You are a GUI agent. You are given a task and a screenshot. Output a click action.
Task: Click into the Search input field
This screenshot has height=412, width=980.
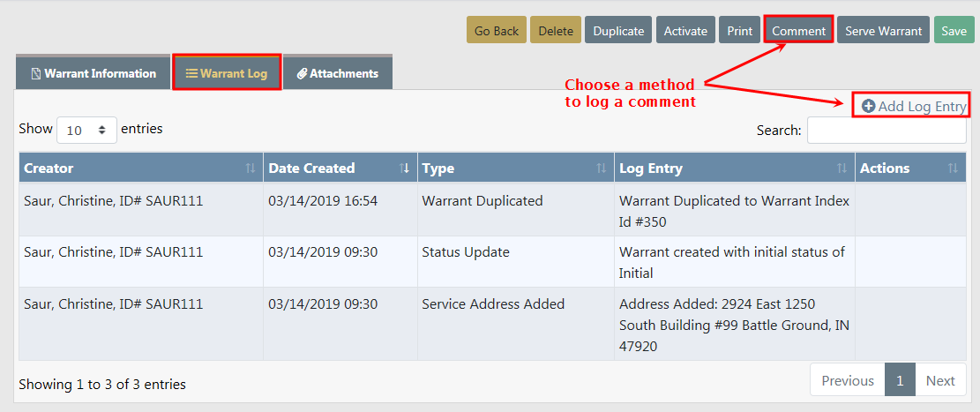[x=886, y=131]
